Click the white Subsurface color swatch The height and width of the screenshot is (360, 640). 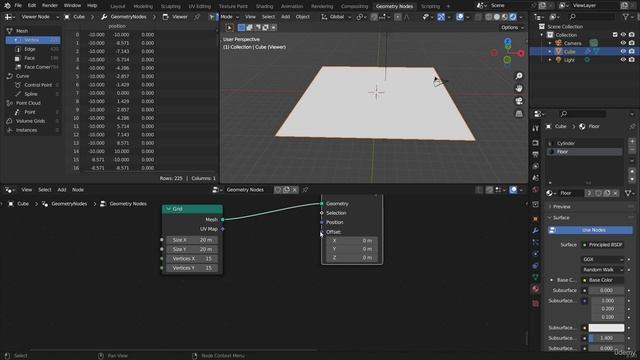tap(606, 328)
